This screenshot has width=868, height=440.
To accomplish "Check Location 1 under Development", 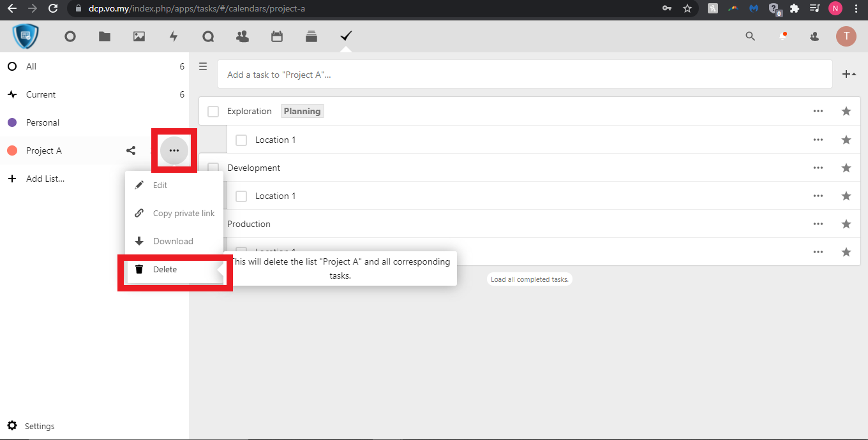I will pyautogui.click(x=241, y=196).
